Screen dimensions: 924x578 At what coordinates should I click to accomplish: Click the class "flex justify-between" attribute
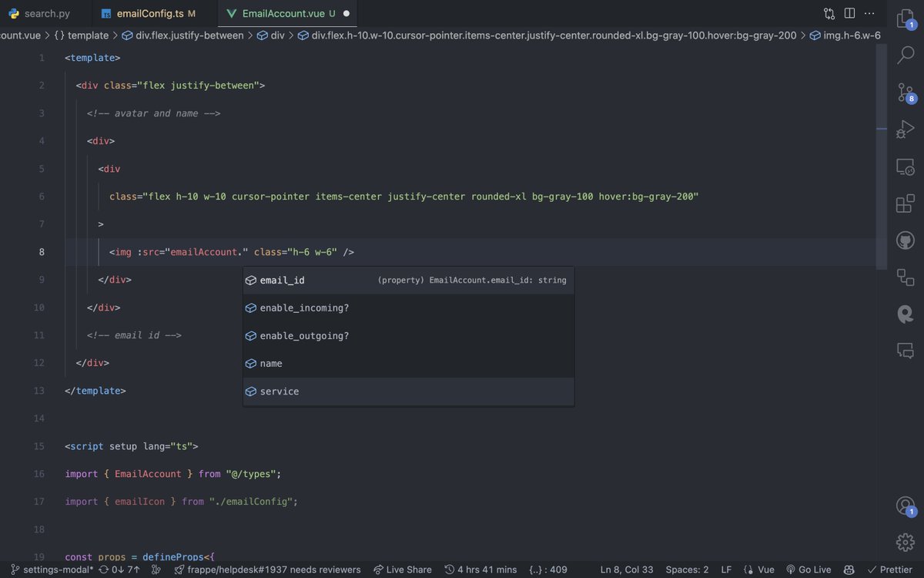[182, 86]
